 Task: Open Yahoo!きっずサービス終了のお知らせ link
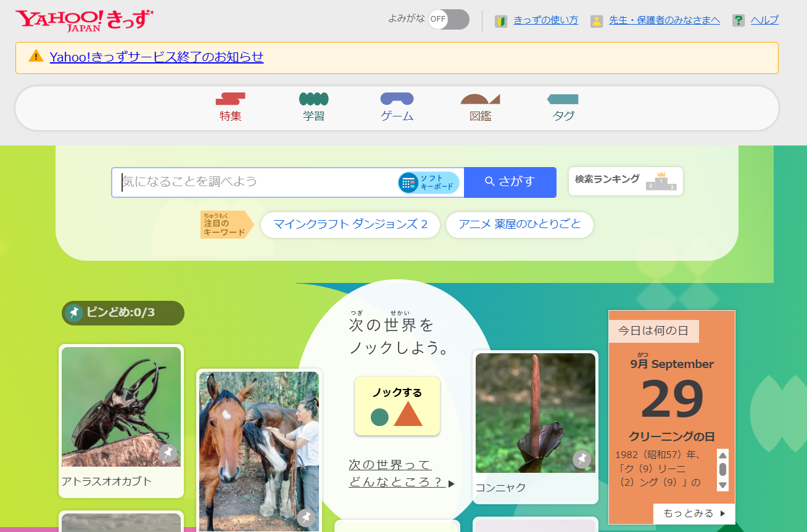(x=157, y=57)
